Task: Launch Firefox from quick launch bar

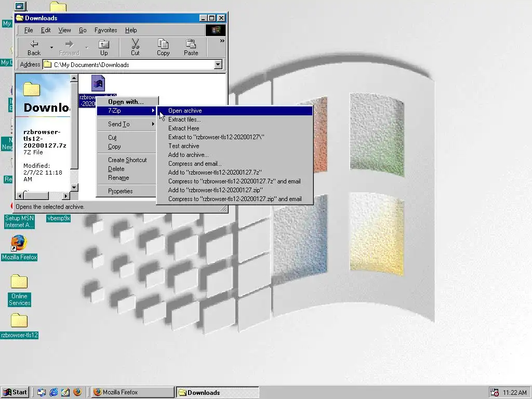Action: (77, 392)
